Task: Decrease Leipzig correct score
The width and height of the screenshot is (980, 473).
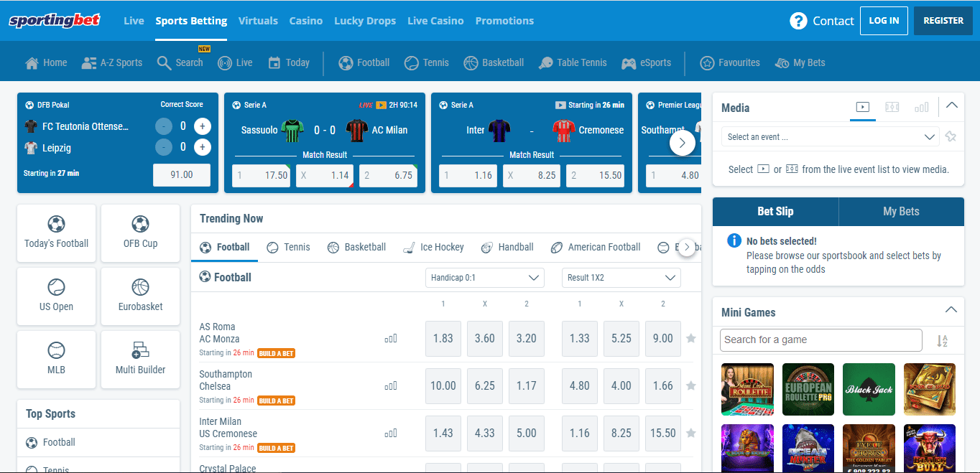Action: point(164,148)
